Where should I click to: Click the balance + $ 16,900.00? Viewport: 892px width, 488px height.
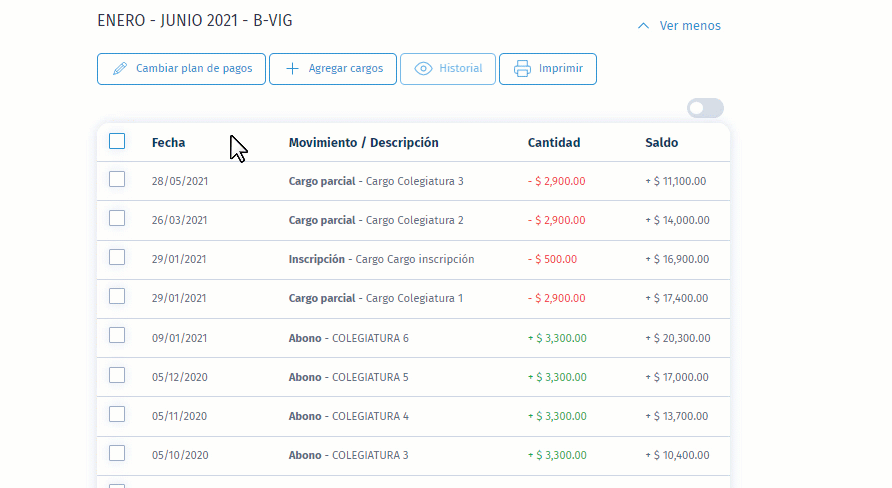click(677, 259)
